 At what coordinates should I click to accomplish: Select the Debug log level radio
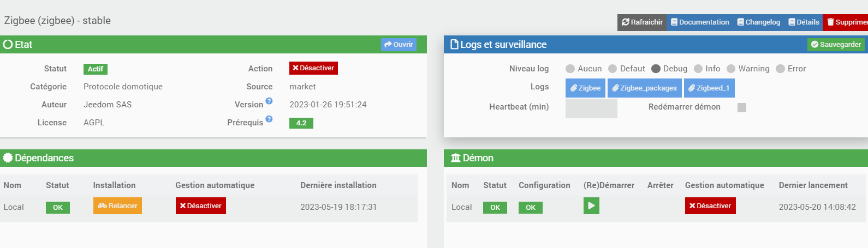tap(656, 69)
